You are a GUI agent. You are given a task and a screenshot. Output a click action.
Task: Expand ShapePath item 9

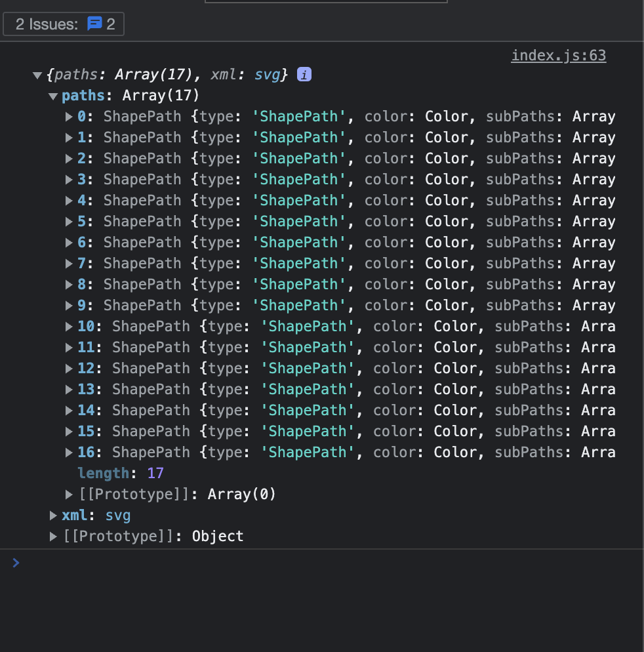[69, 306]
